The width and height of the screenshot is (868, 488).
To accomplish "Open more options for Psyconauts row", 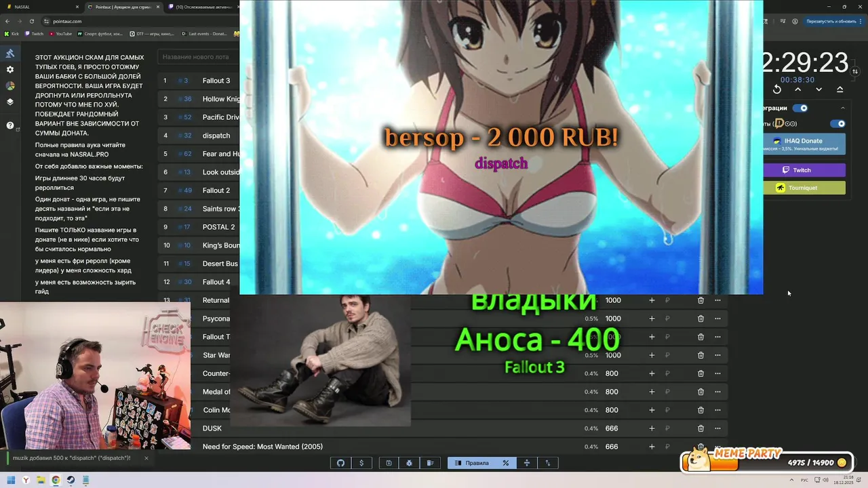I will (717, 319).
